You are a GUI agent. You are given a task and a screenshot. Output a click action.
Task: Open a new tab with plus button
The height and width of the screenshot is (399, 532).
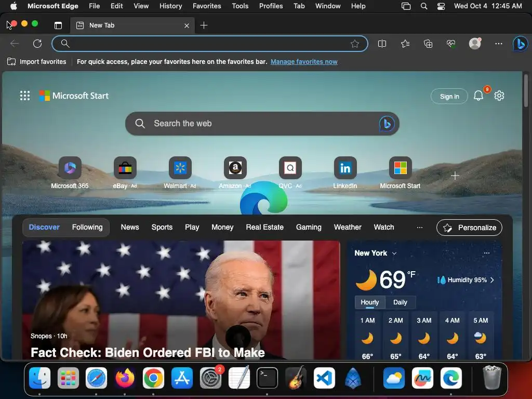point(204,25)
